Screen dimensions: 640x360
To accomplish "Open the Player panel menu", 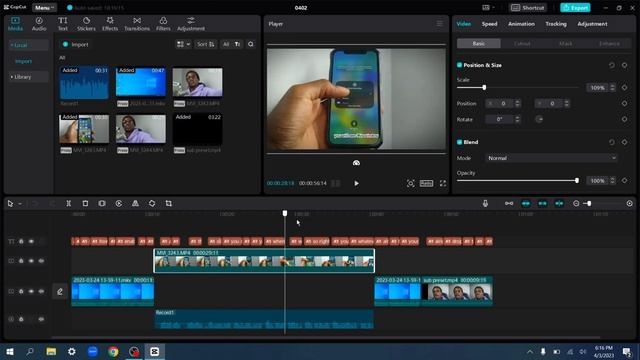I will point(440,24).
